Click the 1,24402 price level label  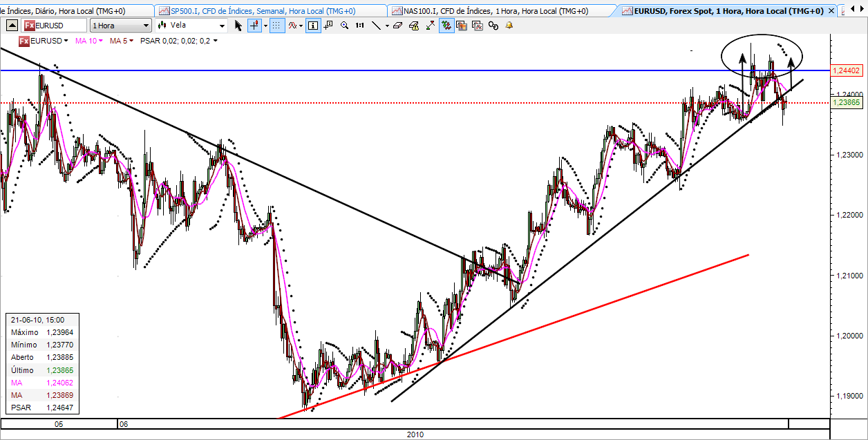(x=846, y=70)
